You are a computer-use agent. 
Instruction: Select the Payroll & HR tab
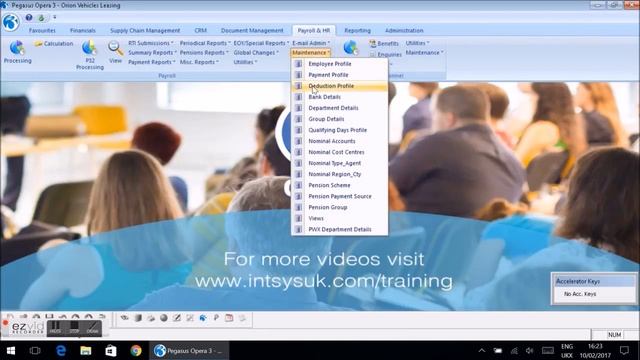313,30
